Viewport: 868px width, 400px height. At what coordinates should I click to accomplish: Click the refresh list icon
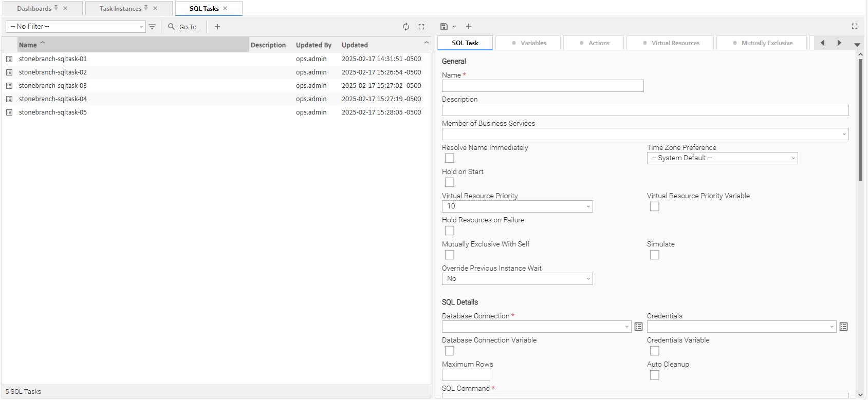406,27
